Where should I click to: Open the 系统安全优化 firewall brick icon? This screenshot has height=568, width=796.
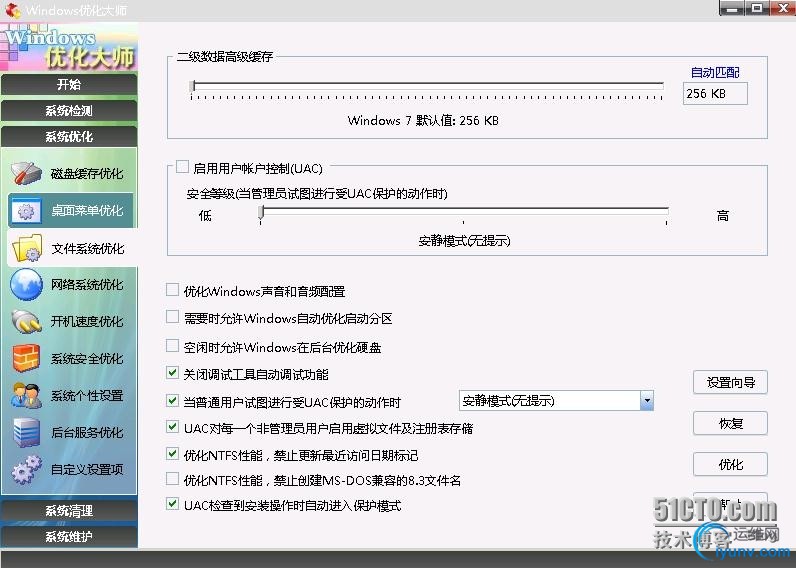tap(26, 358)
